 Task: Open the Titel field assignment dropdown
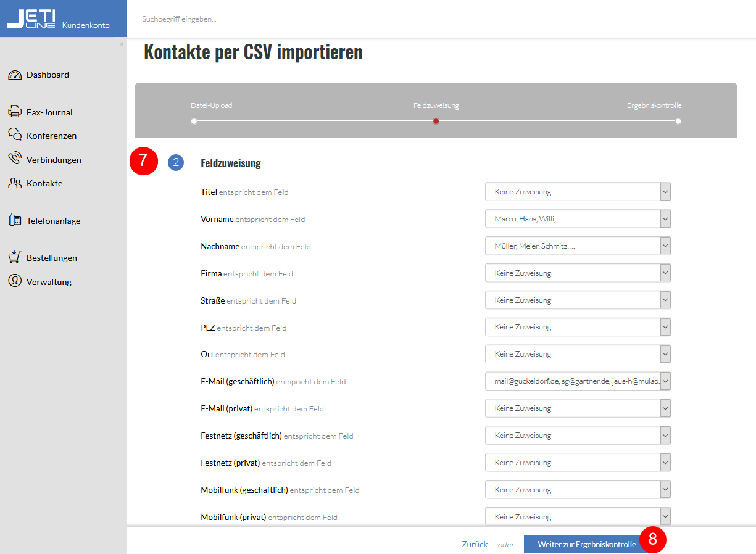[578, 192]
